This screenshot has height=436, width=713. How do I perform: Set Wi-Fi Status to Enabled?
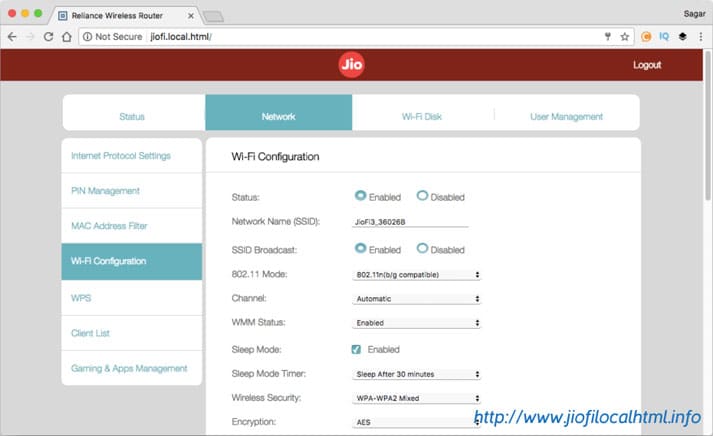click(x=360, y=195)
